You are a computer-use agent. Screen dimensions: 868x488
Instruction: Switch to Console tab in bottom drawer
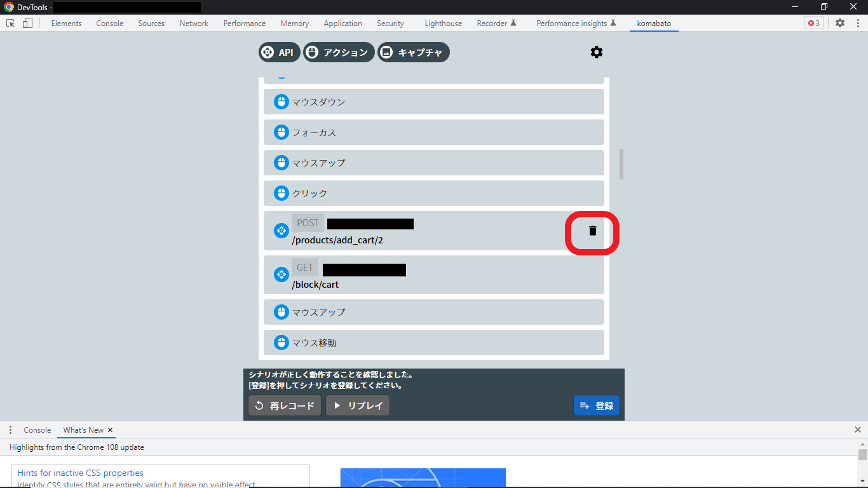[x=37, y=430]
